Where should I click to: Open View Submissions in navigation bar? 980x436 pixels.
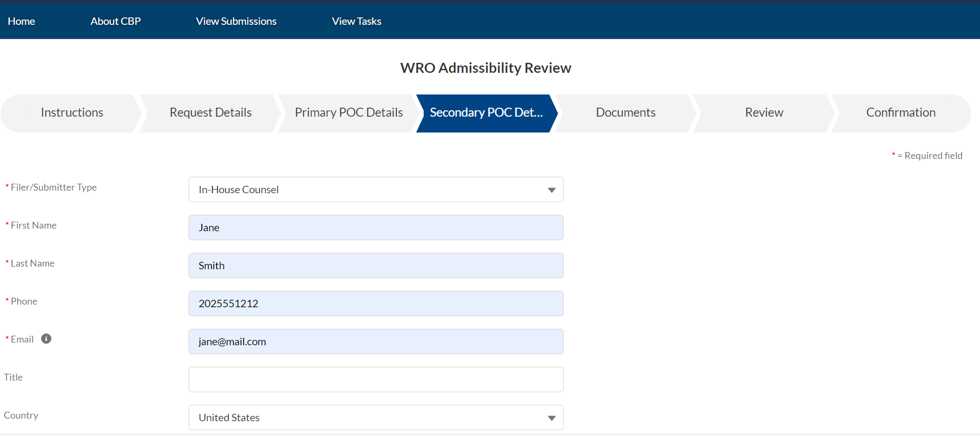(236, 21)
